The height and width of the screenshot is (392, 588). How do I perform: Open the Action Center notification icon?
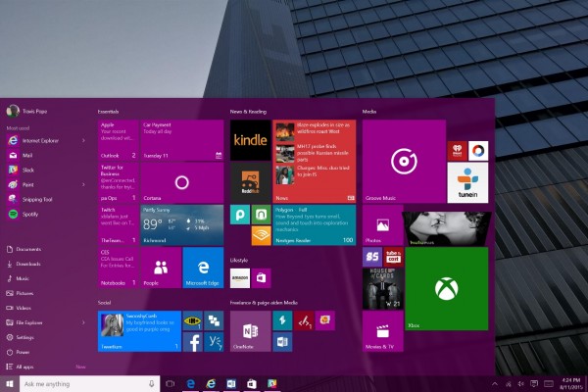tap(534, 384)
